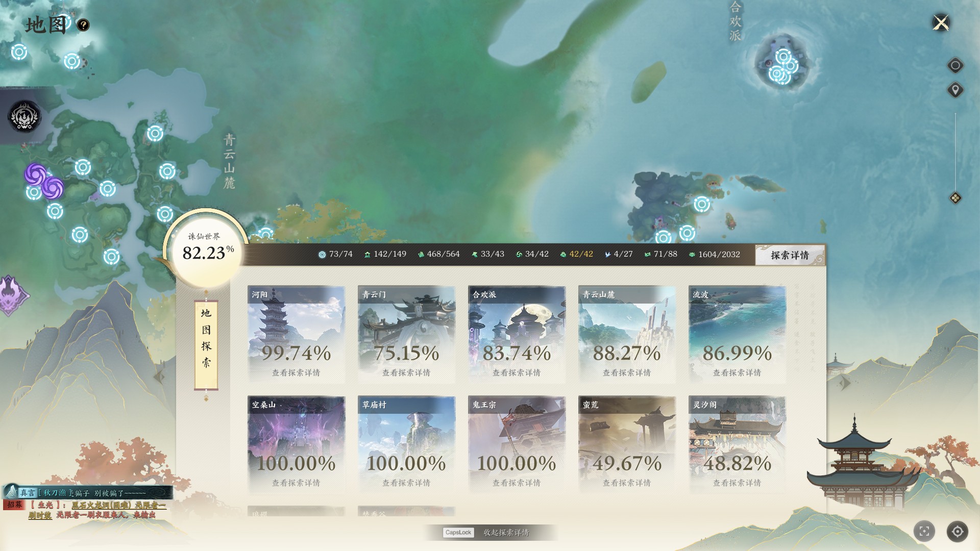This screenshot has height=551, width=980.
Task: Click the 合欢派 island teleport marker cluster
Action: coord(783,66)
